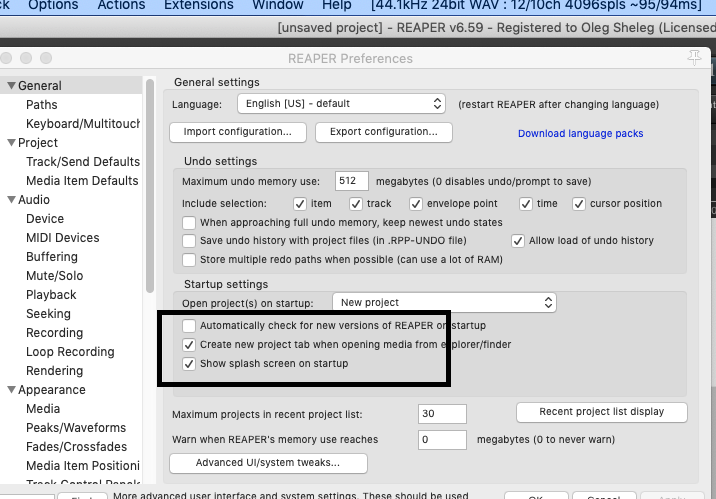Click maximum recent projects field
Viewport: 716px width, 499px height.
pyautogui.click(x=442, y=414)
